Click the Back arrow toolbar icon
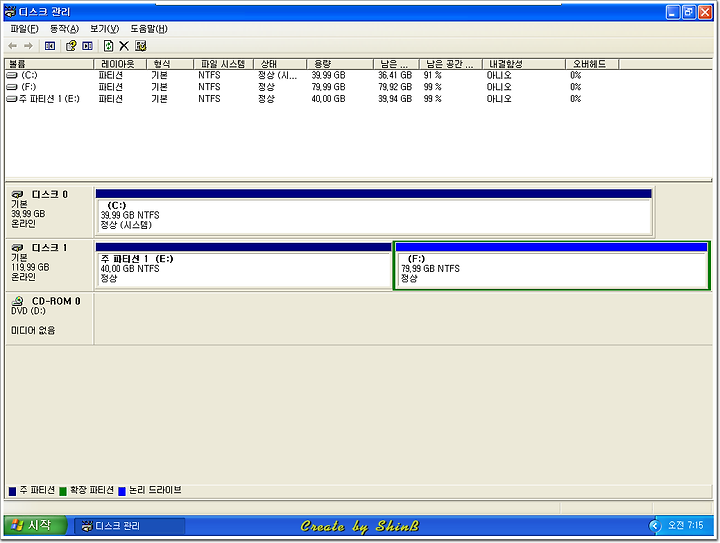Image resolution: width=720 pixels, height=543 pixels. coord(12,46)
